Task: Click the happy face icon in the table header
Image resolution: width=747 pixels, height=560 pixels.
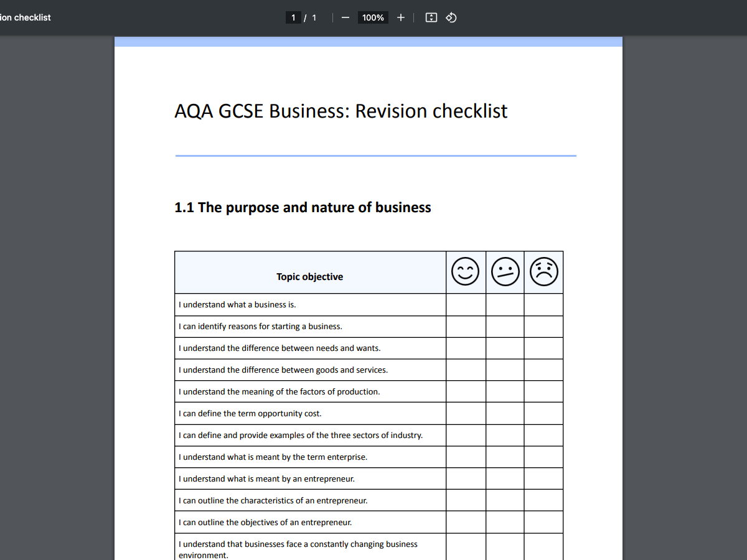Action: pos(466,271)
